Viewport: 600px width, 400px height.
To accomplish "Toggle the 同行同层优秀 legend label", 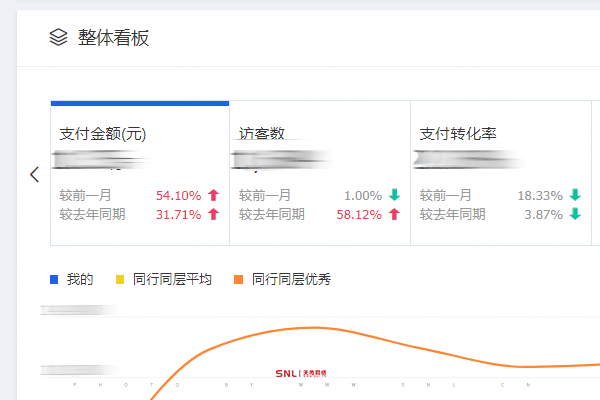I will coord(291,280).
